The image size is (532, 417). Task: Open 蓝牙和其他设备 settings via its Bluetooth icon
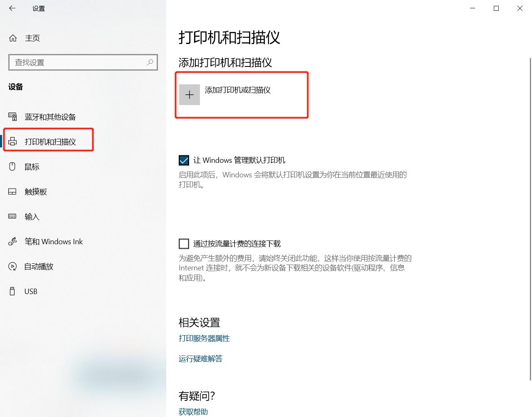12,117
